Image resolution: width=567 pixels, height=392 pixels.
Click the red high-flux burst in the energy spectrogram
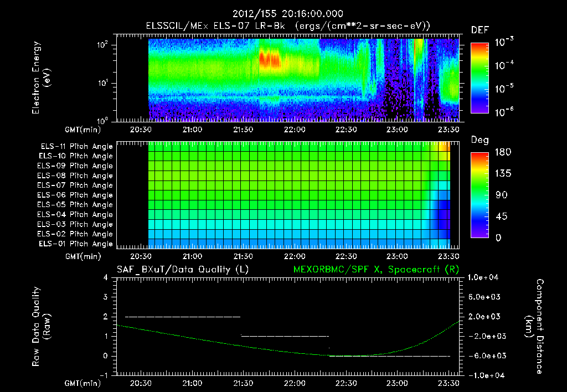point(270,60)
